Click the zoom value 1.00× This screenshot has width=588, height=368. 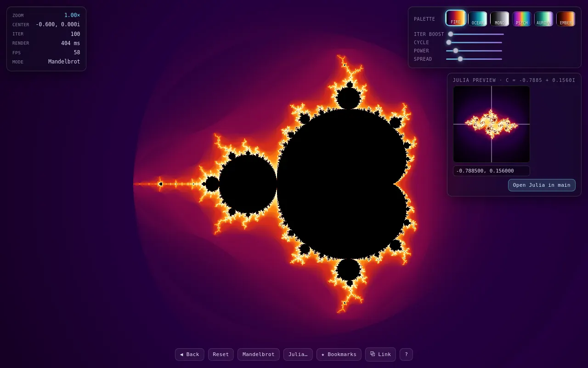point(72,15)
